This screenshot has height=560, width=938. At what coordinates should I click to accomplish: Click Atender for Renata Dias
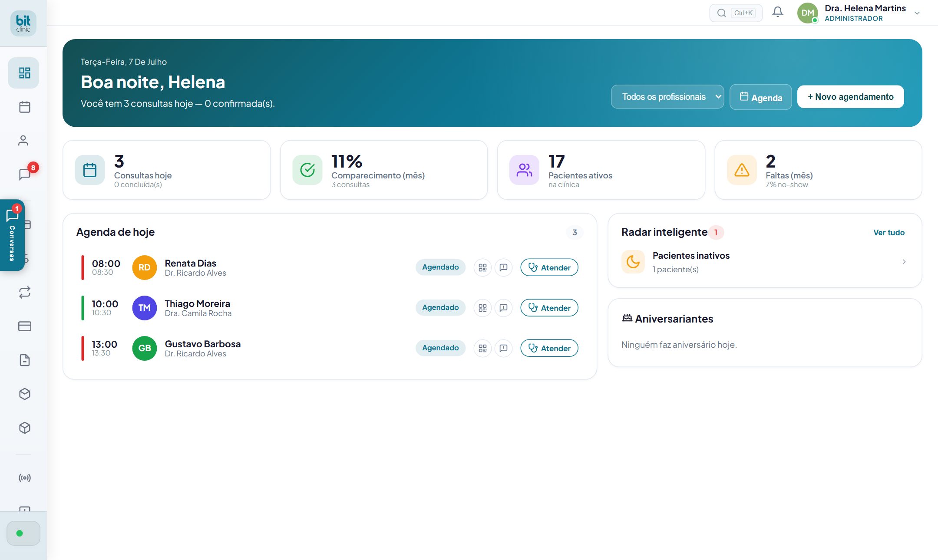coord(549,267)
